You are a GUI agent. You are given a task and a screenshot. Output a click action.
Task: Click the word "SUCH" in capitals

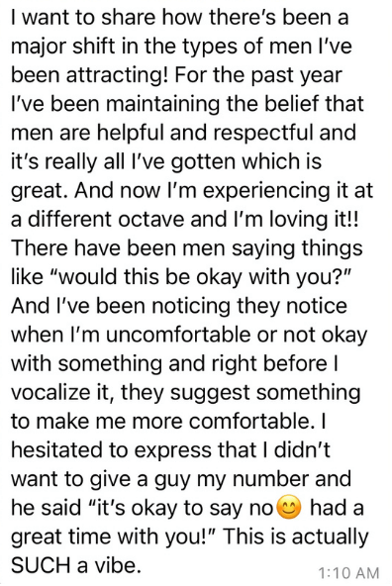(x=42, y=565)
